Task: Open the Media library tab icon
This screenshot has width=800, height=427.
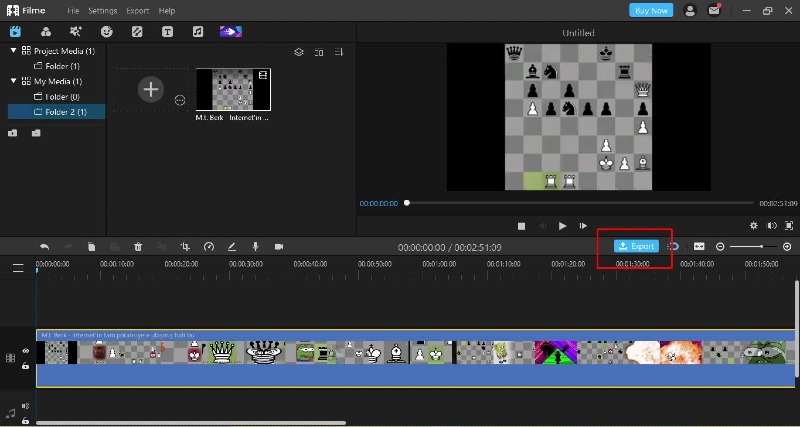Action: 15,32
